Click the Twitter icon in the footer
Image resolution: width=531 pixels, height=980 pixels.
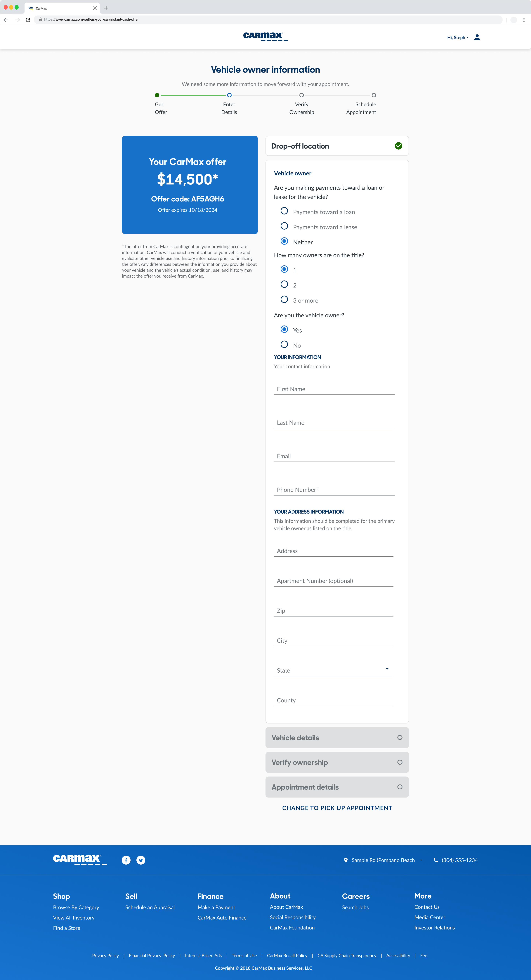coord(141,860)
